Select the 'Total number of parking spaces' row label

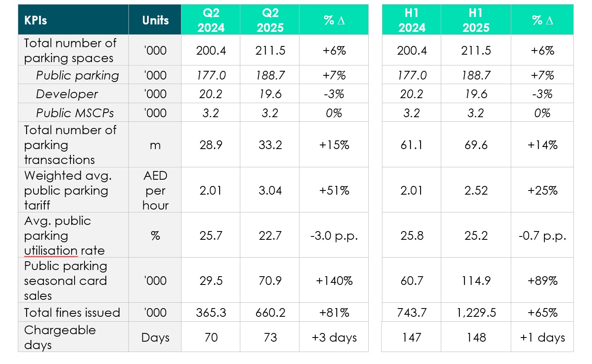(70, 51)
